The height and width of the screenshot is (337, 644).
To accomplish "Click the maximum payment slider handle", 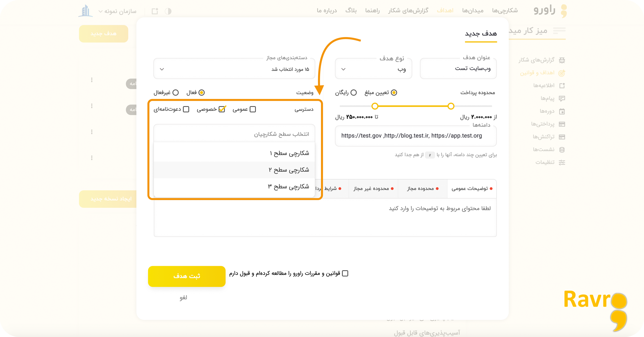I will (375, 106).
